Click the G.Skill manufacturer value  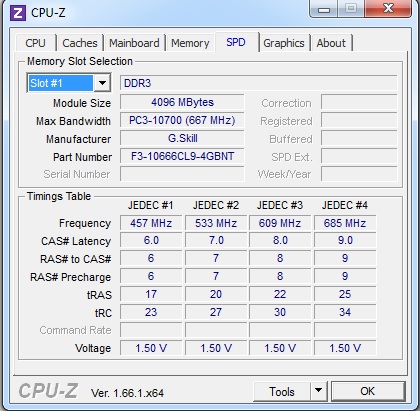pyautogui.click(x=182, y=138)
